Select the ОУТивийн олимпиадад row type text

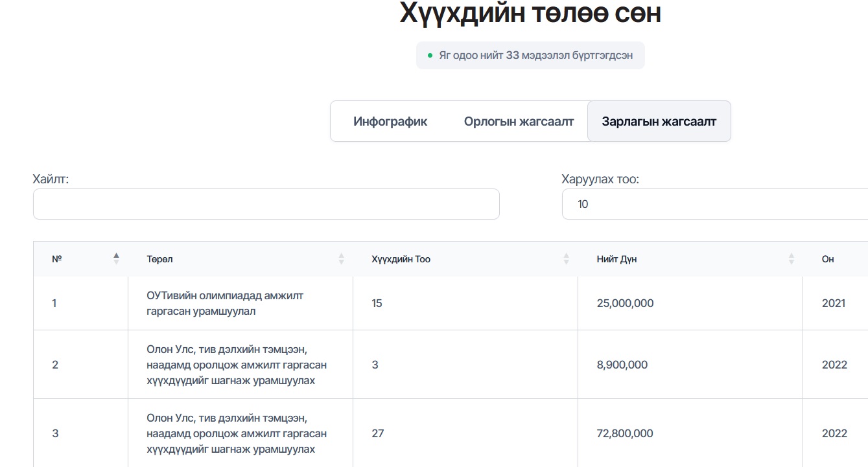click(x=225, y=303)
